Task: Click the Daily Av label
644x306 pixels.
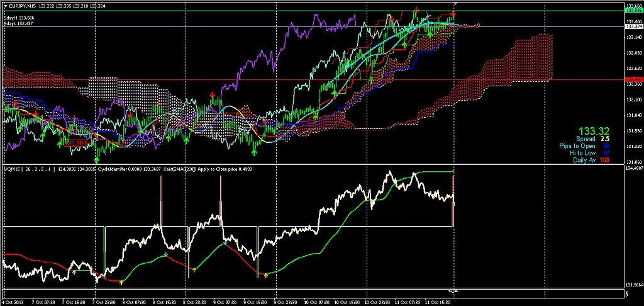Action: point(584,160)
